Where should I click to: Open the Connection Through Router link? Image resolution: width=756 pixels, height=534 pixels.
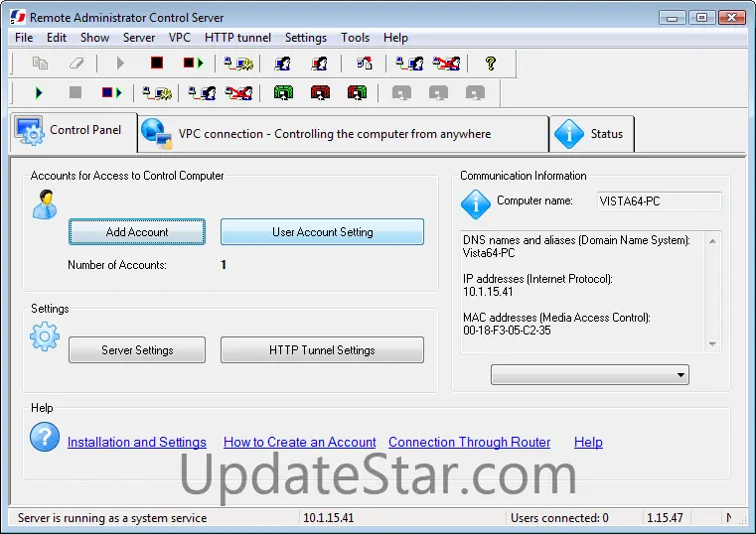pyautogui.click(x=469, y=442)
